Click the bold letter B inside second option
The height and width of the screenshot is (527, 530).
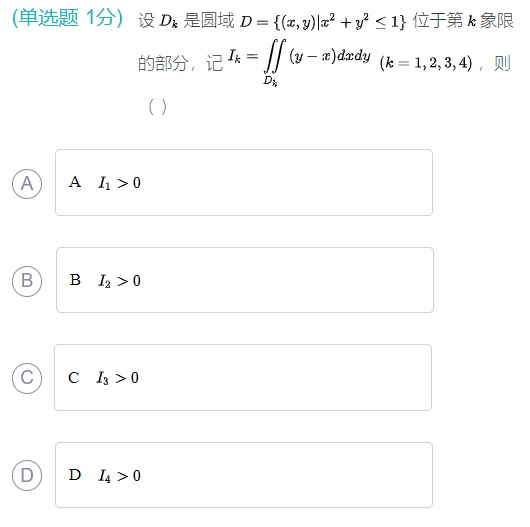coord(75,280)
